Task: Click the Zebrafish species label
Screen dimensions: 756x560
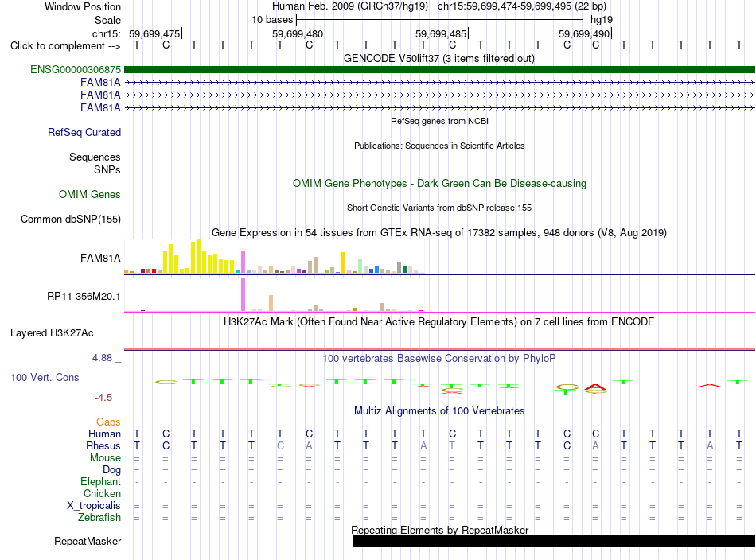Action: click(99, 518)
